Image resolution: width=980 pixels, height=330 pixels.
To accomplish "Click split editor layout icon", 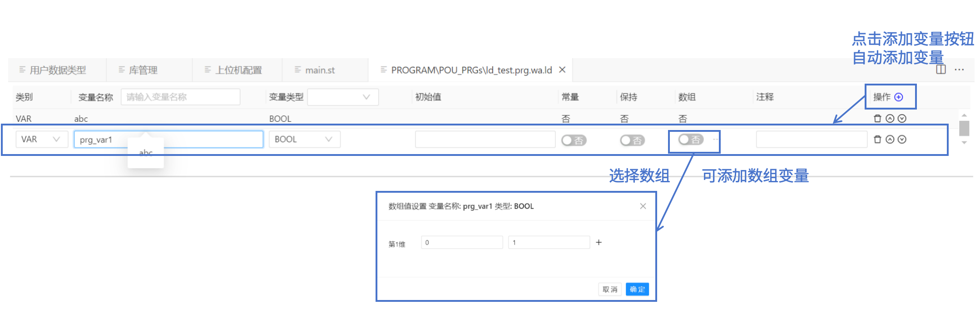I will [x=941, y=70].
